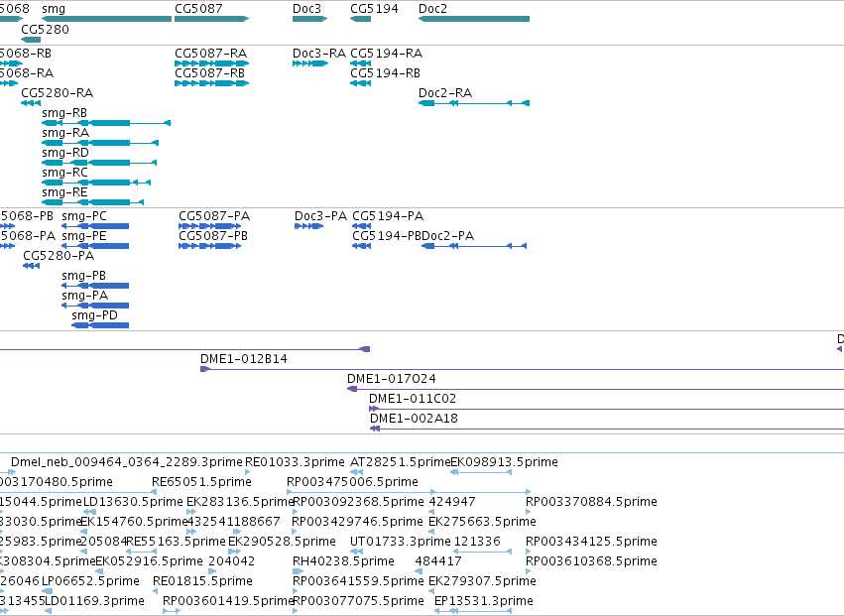Image resolution: width=844 pixels, height=616 pixels.
Task: Click the RP003641559.5prime EST label
Action: pyautogui.click(x=358, y=581)
